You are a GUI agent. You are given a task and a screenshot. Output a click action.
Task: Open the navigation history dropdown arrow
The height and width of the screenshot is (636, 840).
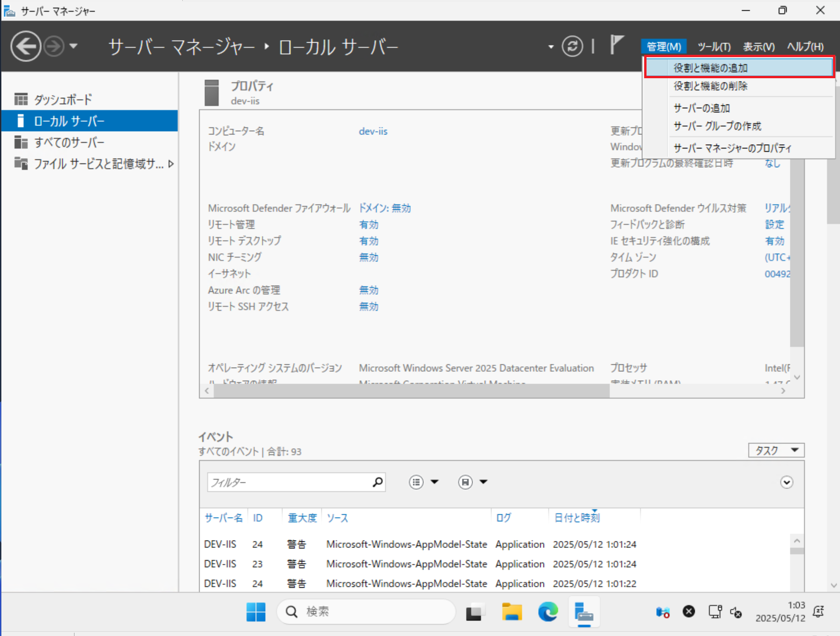pyautogui.click(x=74, y=46)
